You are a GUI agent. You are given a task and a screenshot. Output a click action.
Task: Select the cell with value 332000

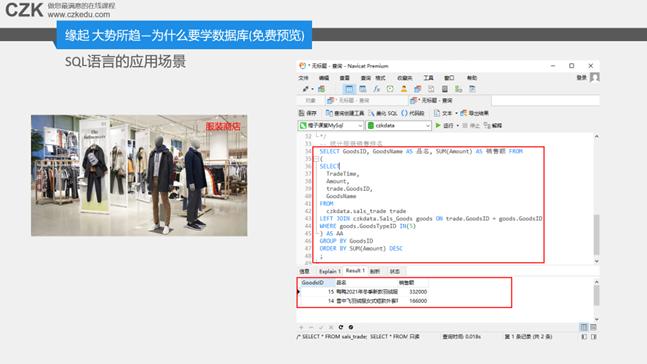point(413,292)
